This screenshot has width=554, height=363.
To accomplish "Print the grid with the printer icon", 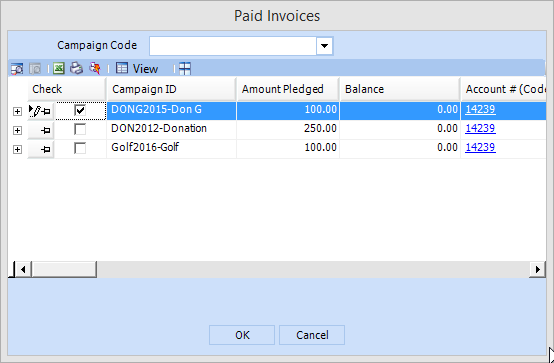I will [76, 68].
